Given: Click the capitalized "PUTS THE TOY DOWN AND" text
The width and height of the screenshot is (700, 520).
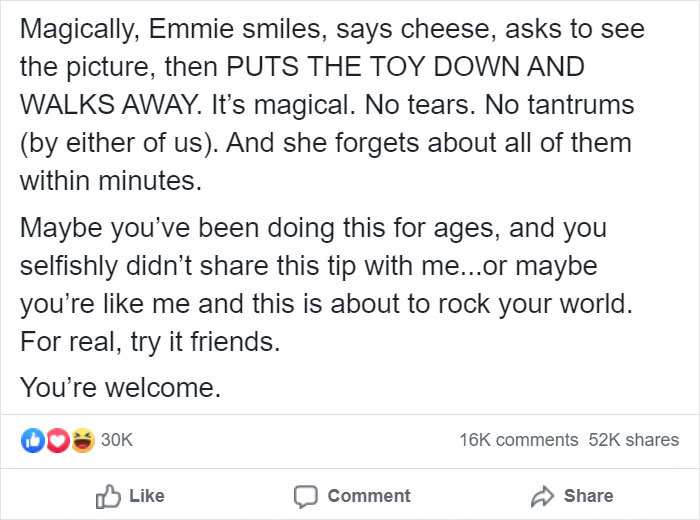Looking at the screenshot, I should pos(404,68).
